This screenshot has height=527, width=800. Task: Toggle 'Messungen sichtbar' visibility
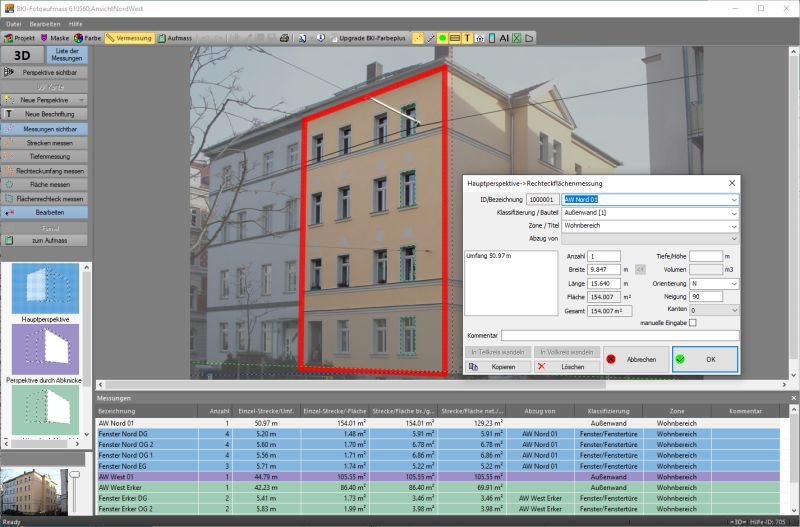[x=44, y=129]
